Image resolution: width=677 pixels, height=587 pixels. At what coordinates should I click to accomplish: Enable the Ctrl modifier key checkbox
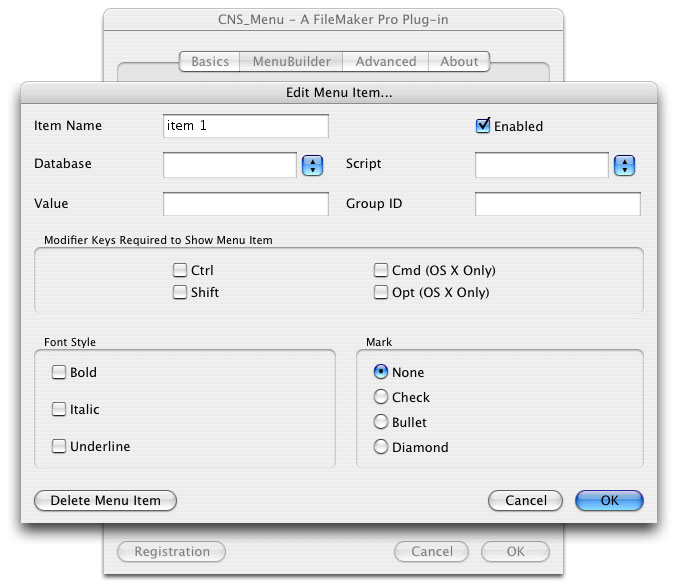click(180, 270)
